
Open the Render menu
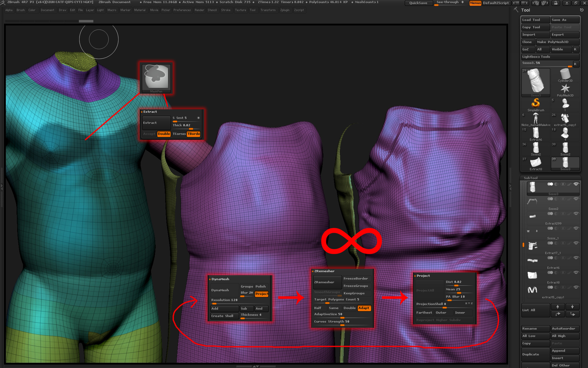tap(199, 10)
